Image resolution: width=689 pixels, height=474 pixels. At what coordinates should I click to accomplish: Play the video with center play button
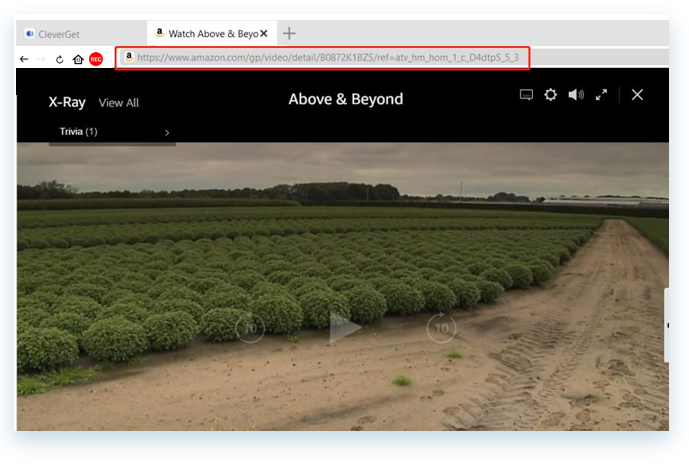click(x=345, y=328)
